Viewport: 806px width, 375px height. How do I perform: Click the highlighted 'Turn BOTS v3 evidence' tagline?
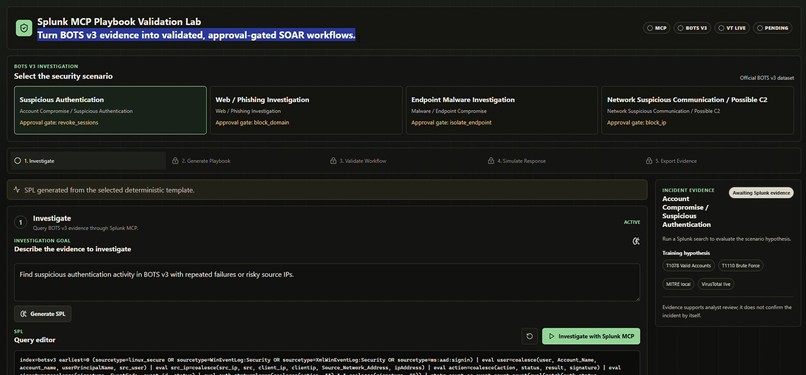[x=196, y=35]
